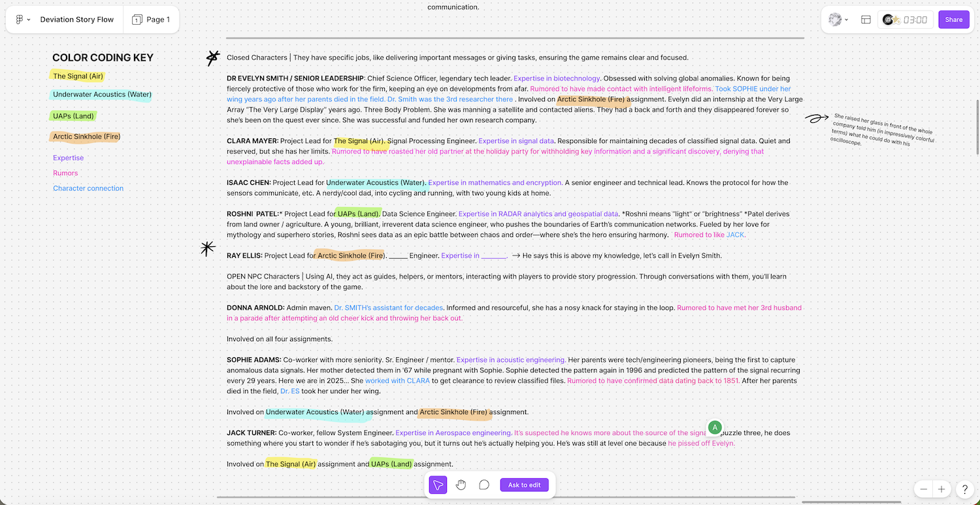Select the COLOR CODING KEY heading

click(x=103, y=57)
